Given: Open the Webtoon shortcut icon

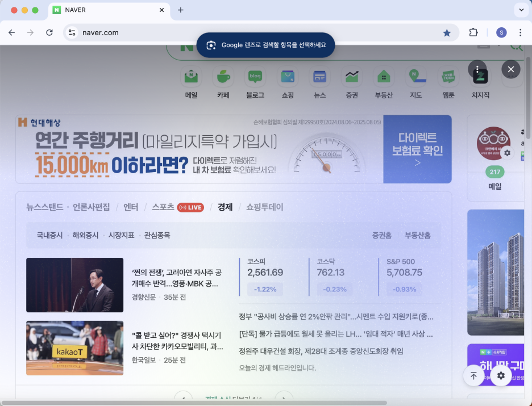Looking at the screenshot, I should tap(448, 77).
